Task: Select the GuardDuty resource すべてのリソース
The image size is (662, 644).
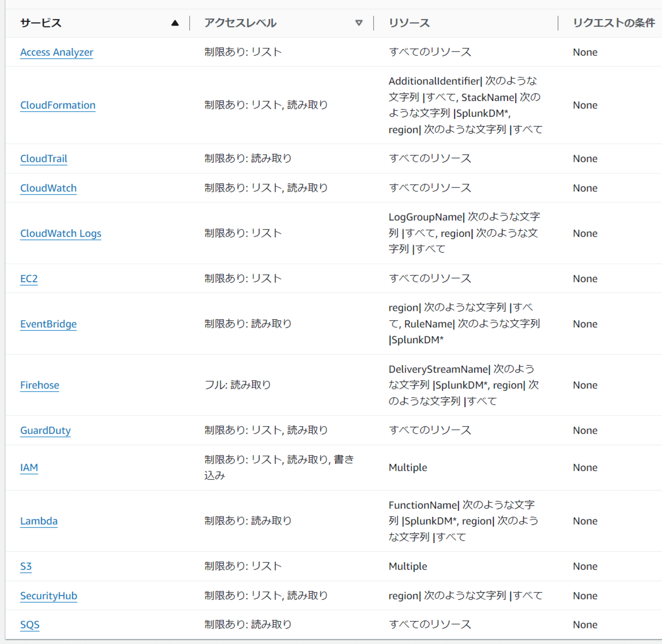Action: click(x=430, y=431)
